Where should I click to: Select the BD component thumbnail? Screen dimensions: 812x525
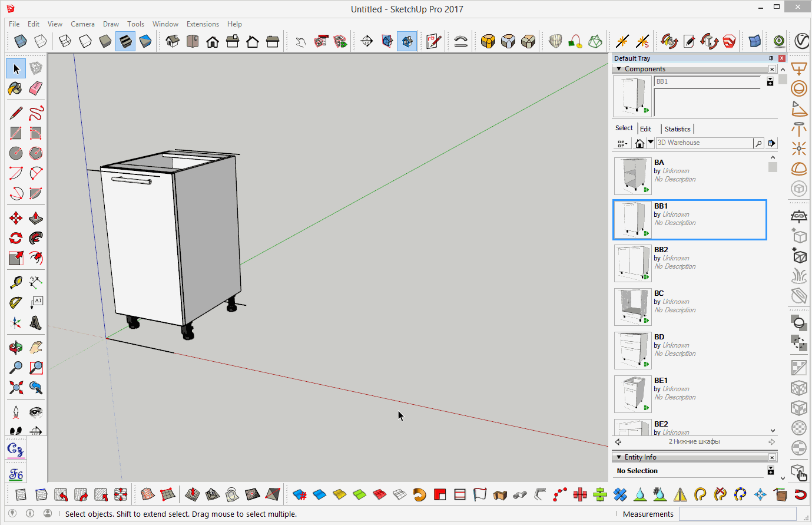[632, 350]
